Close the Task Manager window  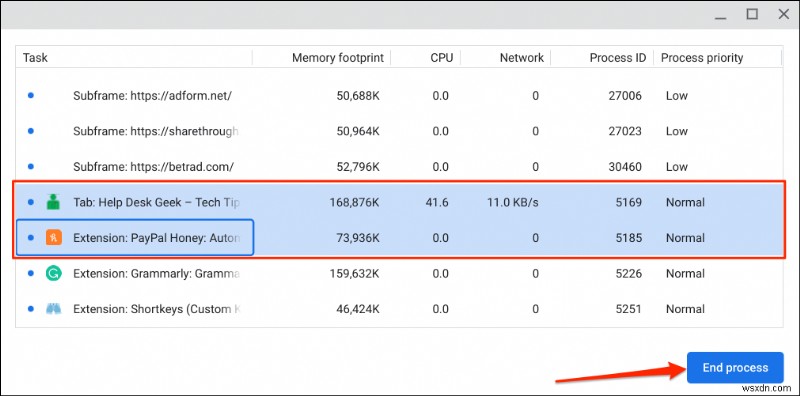784,14
